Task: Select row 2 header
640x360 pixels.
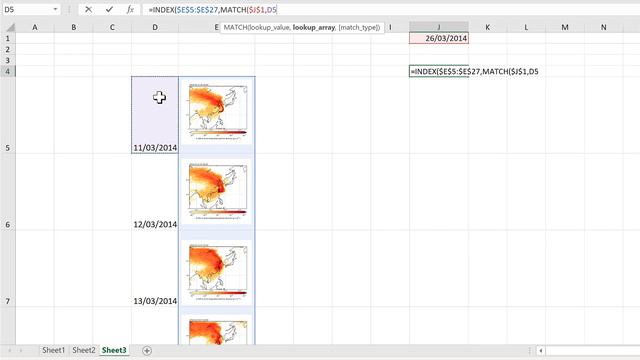Action: (x=8, y=49)
